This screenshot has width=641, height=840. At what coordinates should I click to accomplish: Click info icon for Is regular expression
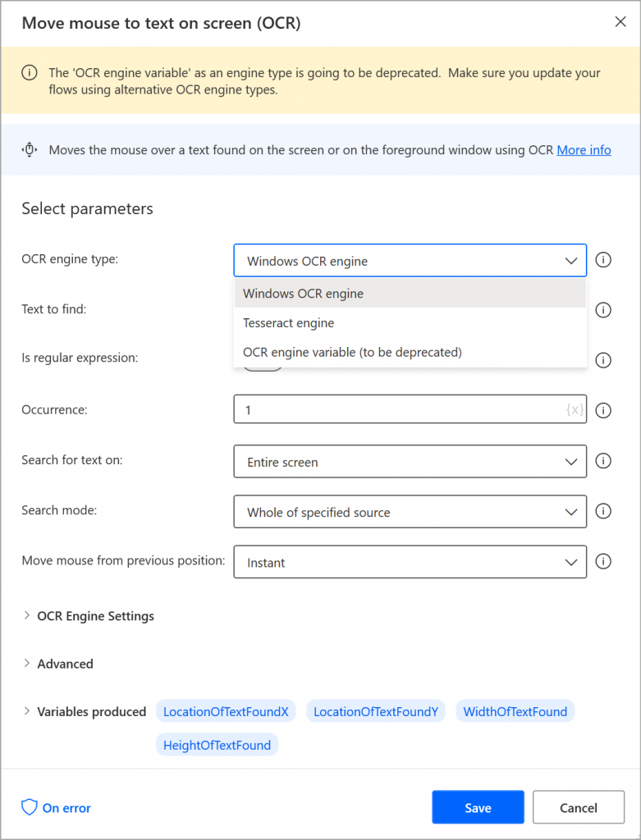click(x=603, y=360)
